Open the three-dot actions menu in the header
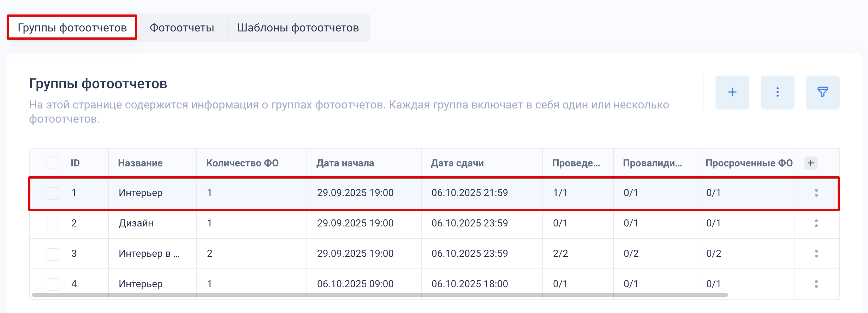The width and height of the screenshot is (868, 313). (x=777, y=92)
